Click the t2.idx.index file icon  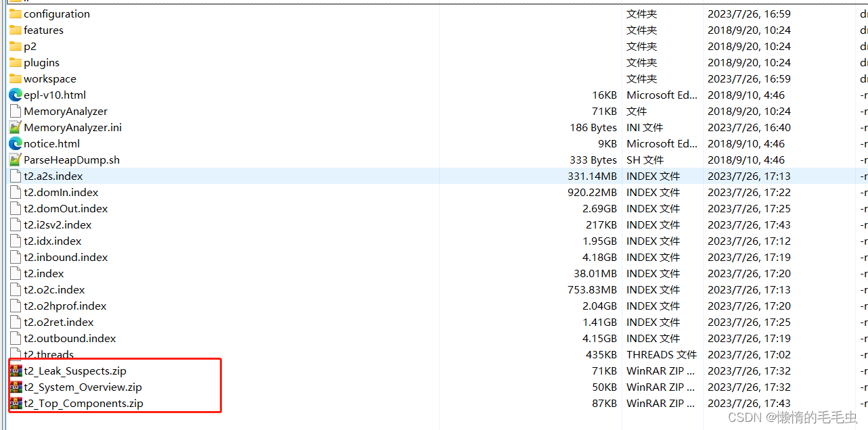click(15, 241)
